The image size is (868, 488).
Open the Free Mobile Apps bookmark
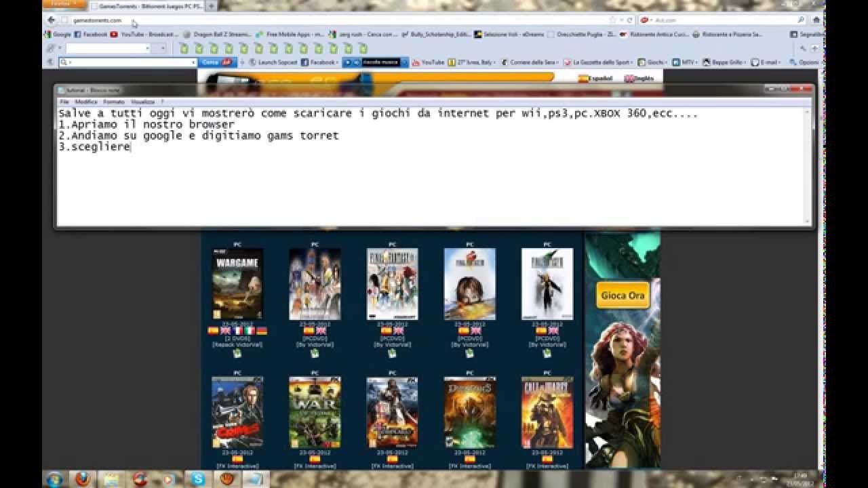pyautogui.click(x=290, y=34)
